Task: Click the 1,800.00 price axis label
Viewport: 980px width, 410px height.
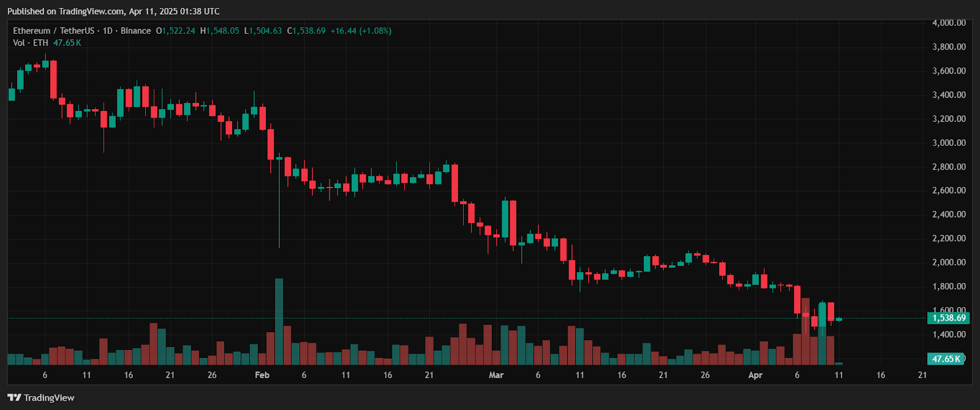Action: pos(949,286)
